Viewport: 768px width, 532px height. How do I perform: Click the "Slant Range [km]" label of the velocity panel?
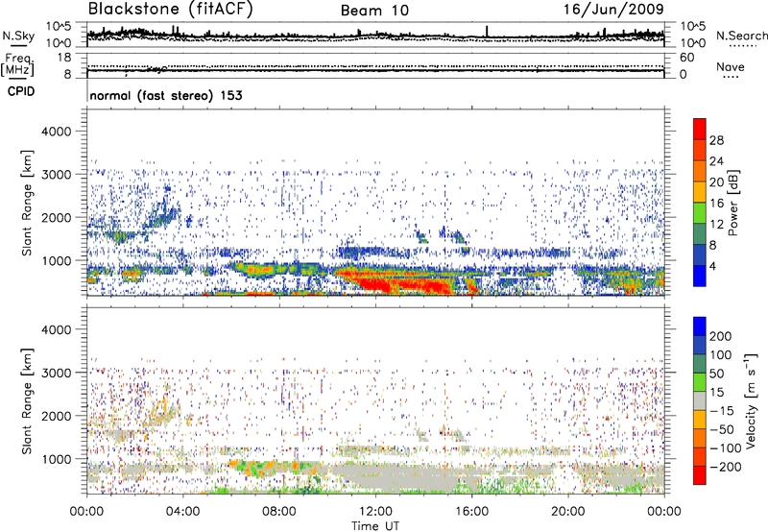[x=28, y=400]
